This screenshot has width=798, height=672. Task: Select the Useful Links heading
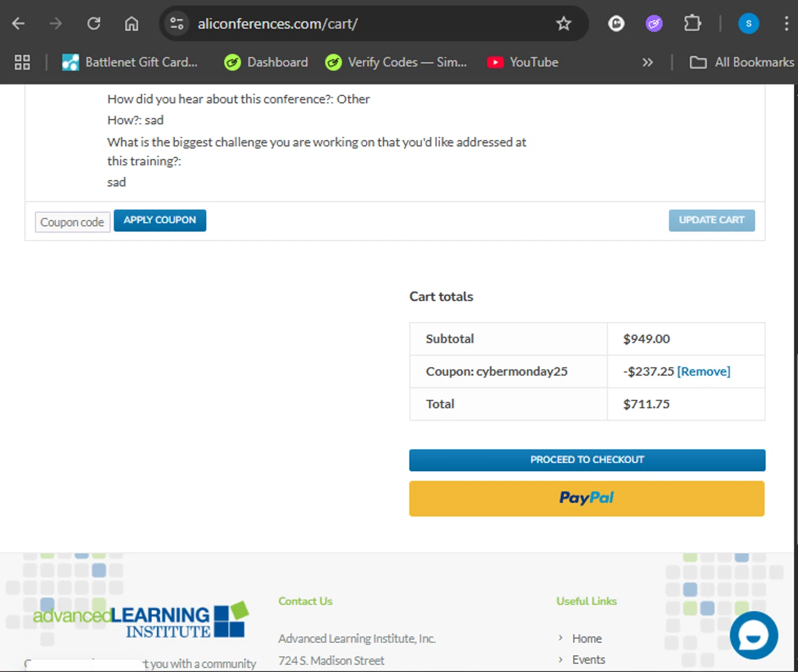pyautogui.click(x=586, y=601)
